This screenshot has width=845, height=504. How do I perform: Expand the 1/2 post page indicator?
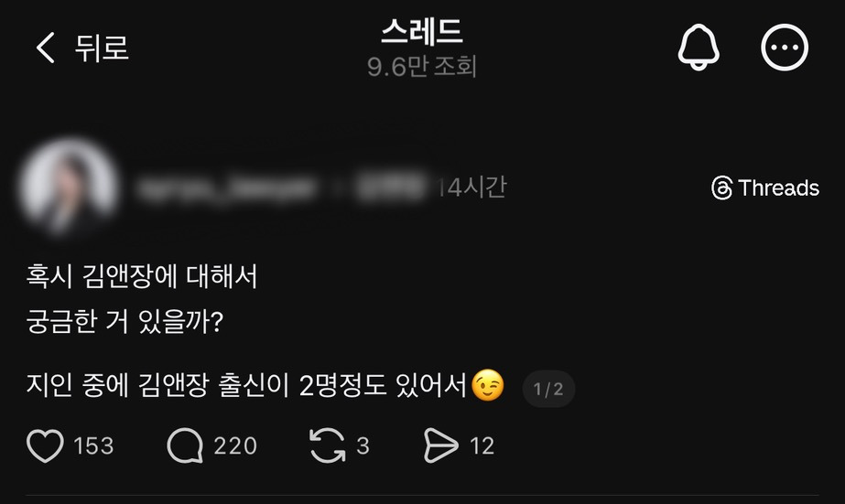[548, 389]
